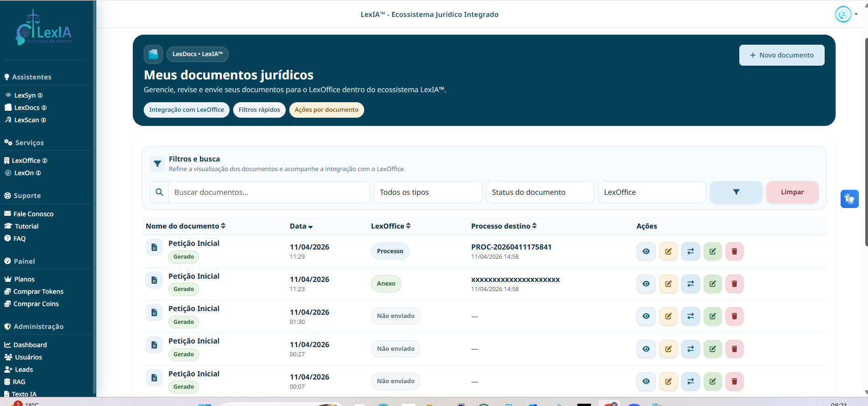Delete the document created at 00:07
Viewport: 868px width, 406px height.
[734, 381]
